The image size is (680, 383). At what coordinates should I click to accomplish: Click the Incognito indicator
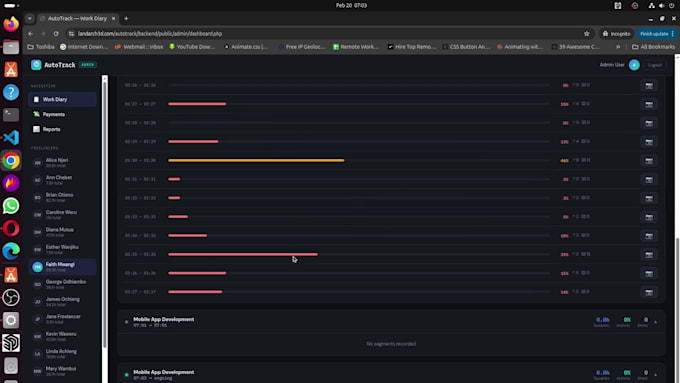tap(616, 34)
